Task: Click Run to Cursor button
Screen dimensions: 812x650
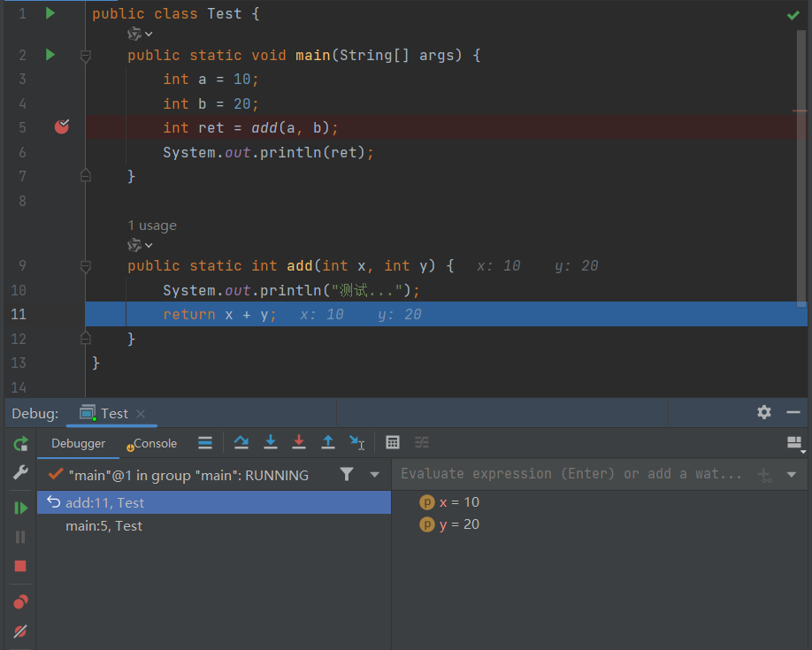Action: coord(357,442)
